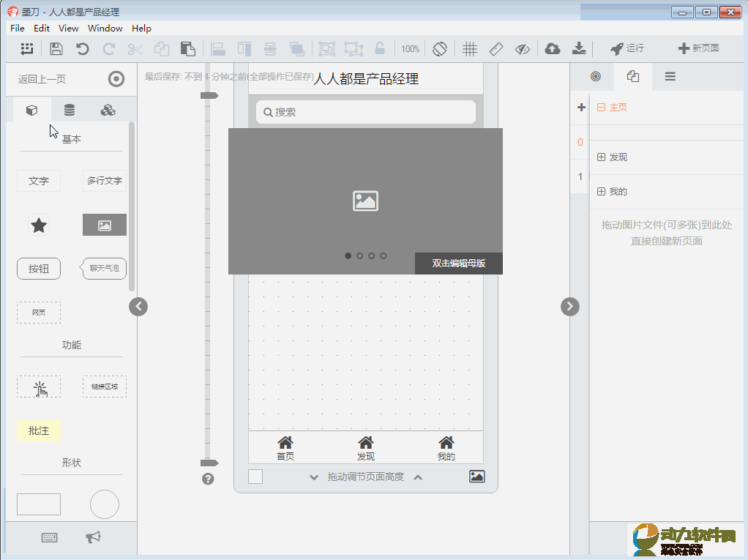The width and height of the screenshot is (748, 560).
Task: Select the 链接区域 link area widget
Action: pyautogui.click(x=105, y=387)
